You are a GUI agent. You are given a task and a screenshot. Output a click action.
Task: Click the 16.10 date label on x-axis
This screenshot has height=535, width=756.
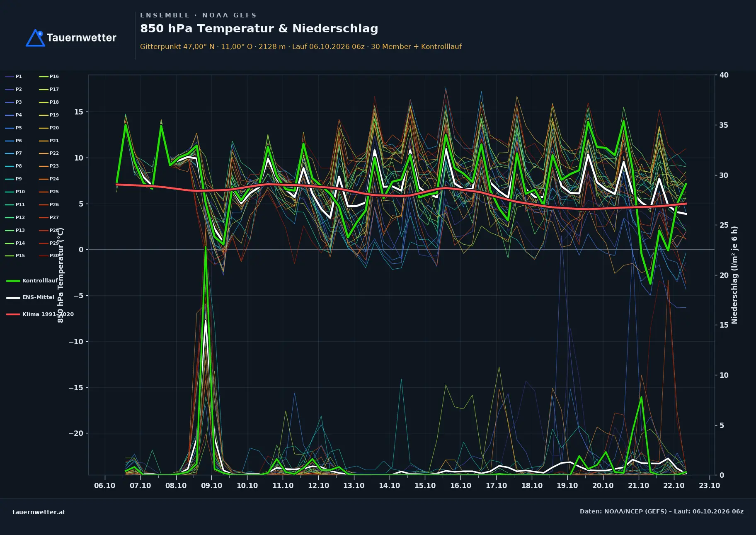461,486
